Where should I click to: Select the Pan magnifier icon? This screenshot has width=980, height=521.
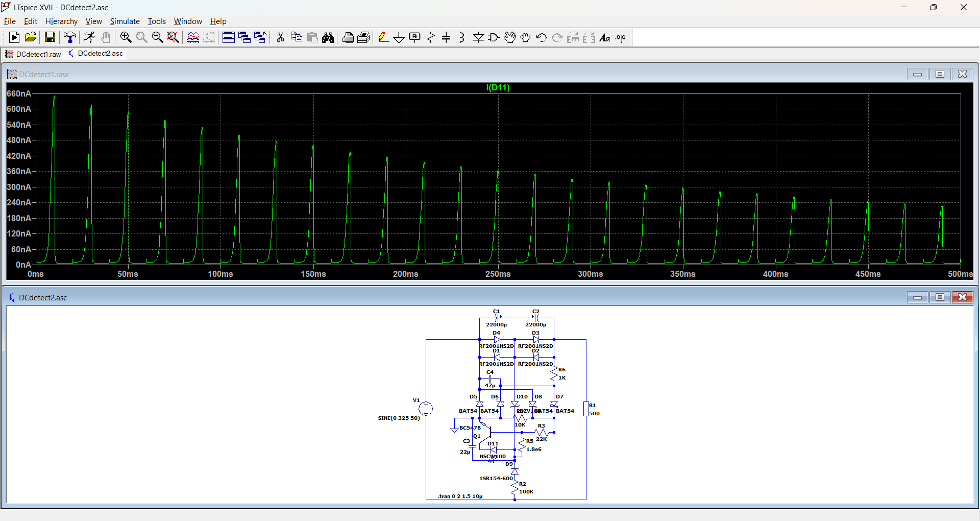(x=141, y=37)
